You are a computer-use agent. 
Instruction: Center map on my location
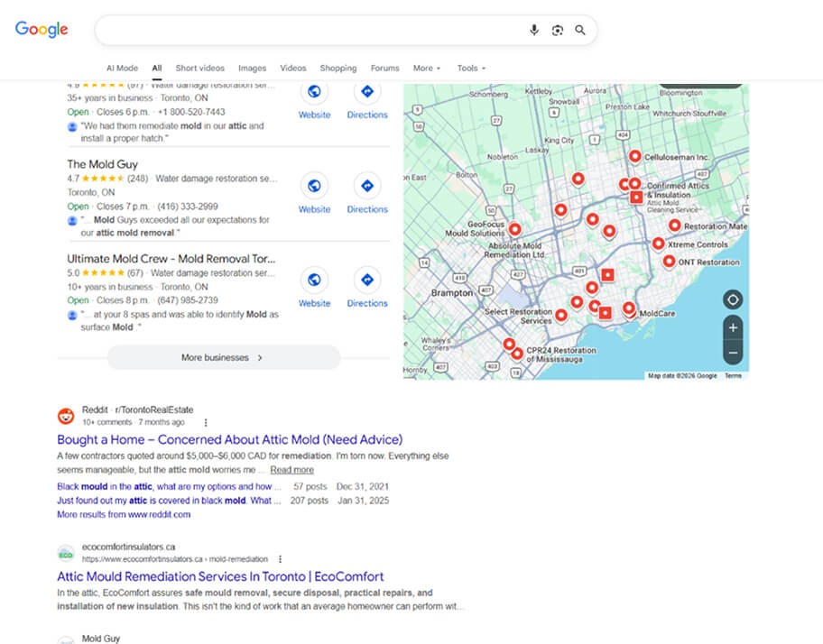click(733, 299)
